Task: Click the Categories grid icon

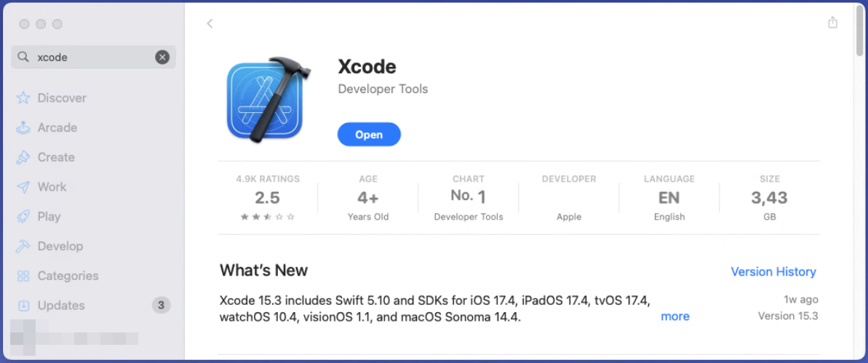Action: coord(23,276)
